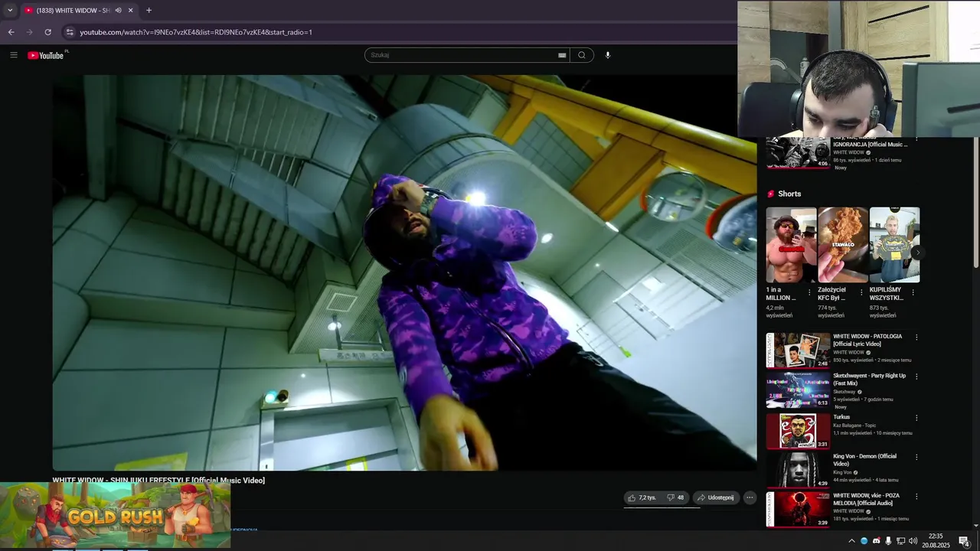The image size is (980, 551).
Task: Open volume speaker icon in taskbar
Action: [913, 541]
